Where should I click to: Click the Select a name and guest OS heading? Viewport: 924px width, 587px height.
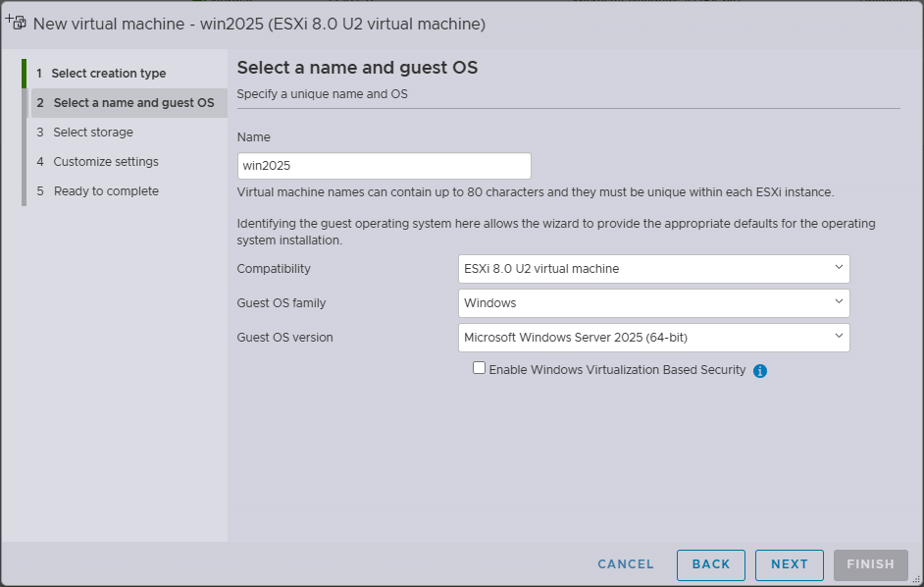357,68
